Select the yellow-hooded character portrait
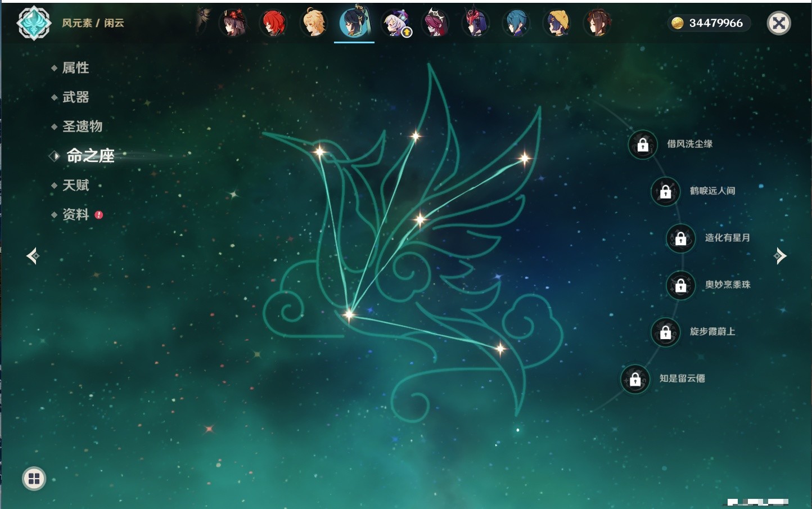The height and width of the screenshot is (509, 812). click(557, 24)
